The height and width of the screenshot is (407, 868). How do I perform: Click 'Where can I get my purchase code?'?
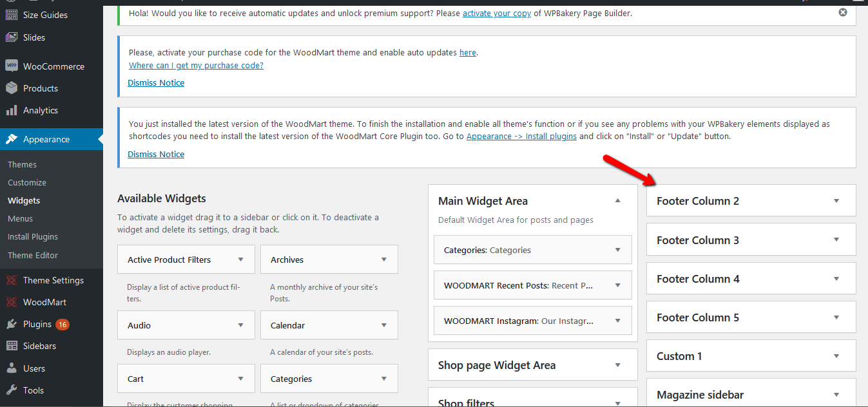[196, 65]
